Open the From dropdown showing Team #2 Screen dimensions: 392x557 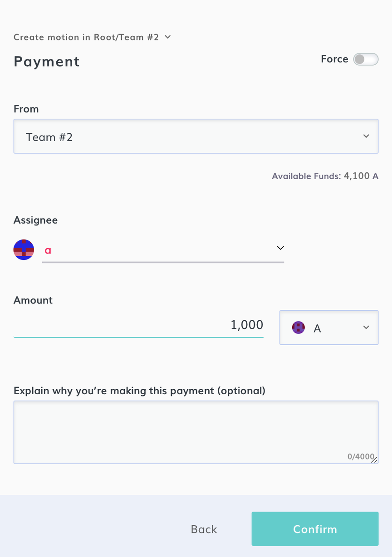pyautogui.click(x=196, y=136)
